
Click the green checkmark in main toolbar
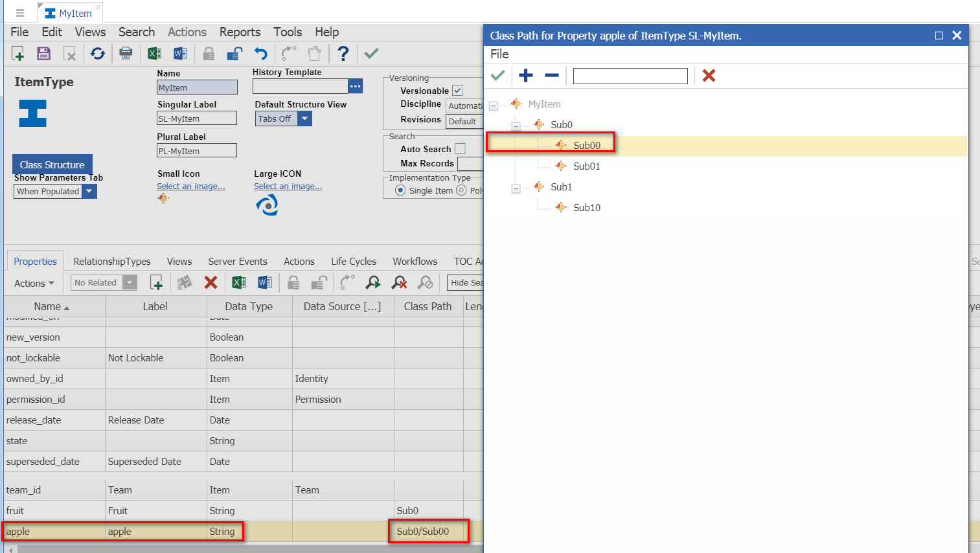click(x=371, y=54)
